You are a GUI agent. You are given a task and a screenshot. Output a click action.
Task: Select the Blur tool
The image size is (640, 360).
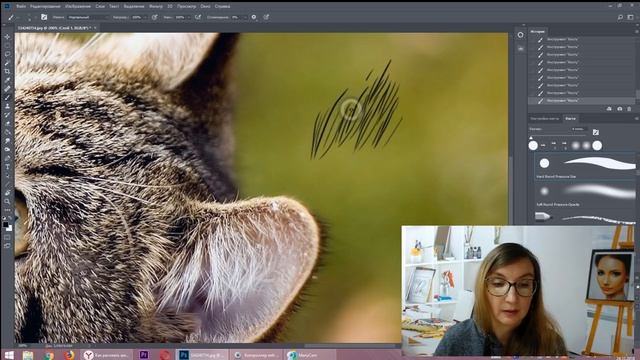click(x=7, y=141)
